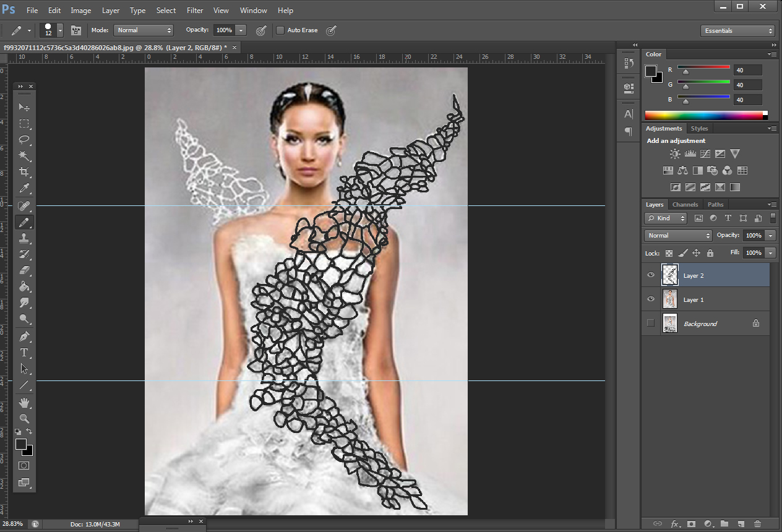Select the Pencil tool in the toolbox

pyautogui.click(x=24, y=222)
